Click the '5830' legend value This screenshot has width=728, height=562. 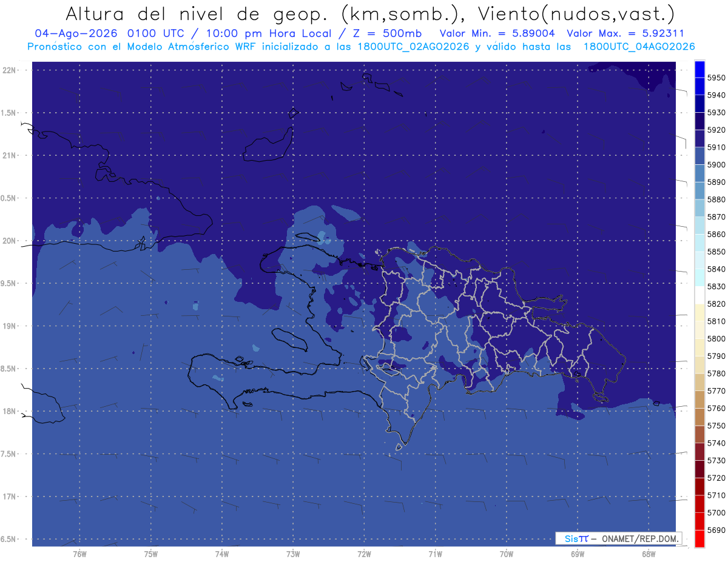tap(716, 286)
